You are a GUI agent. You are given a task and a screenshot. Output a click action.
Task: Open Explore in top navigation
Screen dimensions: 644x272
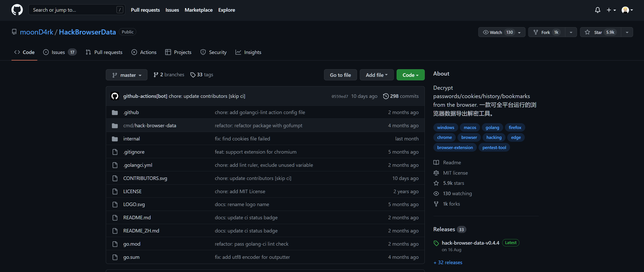click(x=226, y=10)
